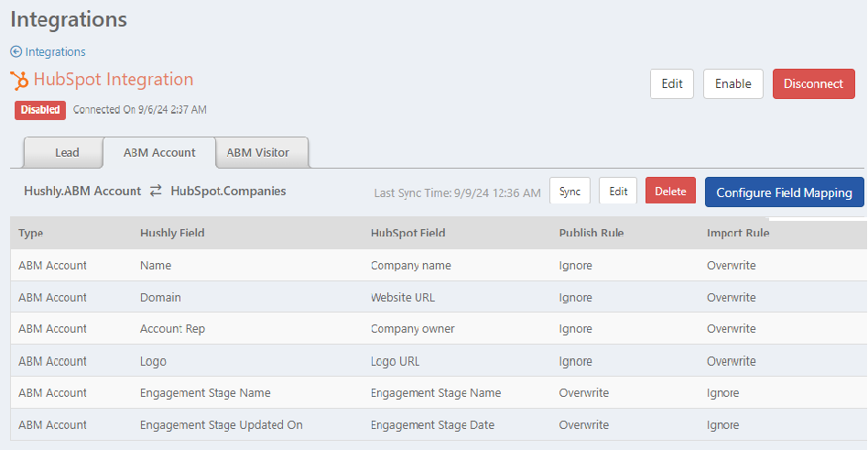Disconnect the HubSpot integration
The width and height of the screenshot is (868, 450).
(x=814, y=83)
